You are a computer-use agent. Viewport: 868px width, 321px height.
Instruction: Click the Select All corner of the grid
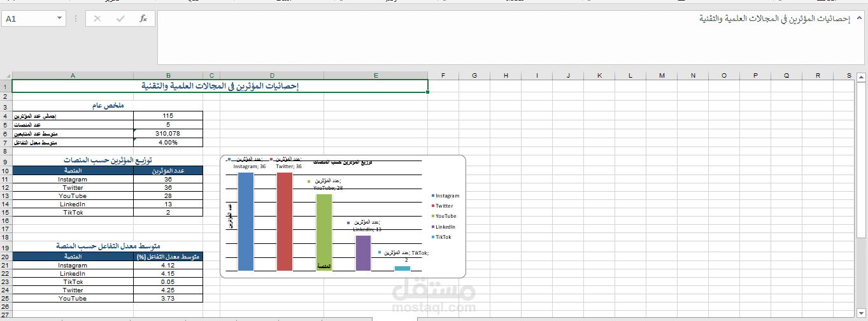pos(6,75)
